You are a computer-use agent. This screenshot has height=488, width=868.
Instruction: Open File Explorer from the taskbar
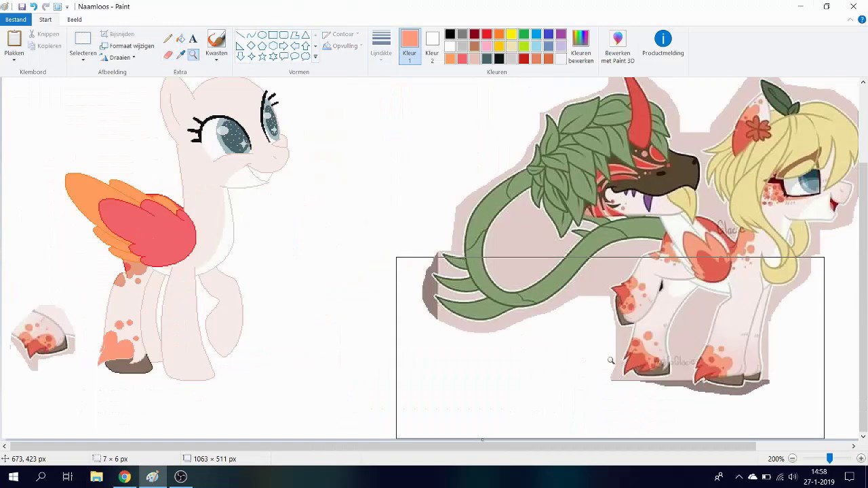pos(96,477)
